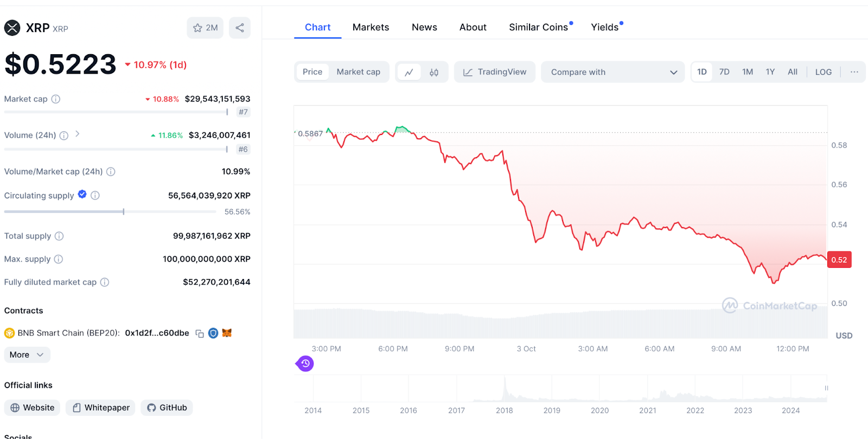Open the share icon button
The image size is (868, 439).
[240, 28]
